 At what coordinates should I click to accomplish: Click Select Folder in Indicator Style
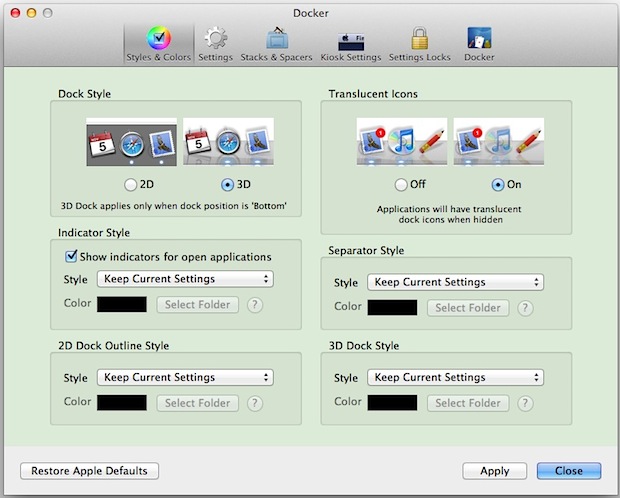[197, 305]
